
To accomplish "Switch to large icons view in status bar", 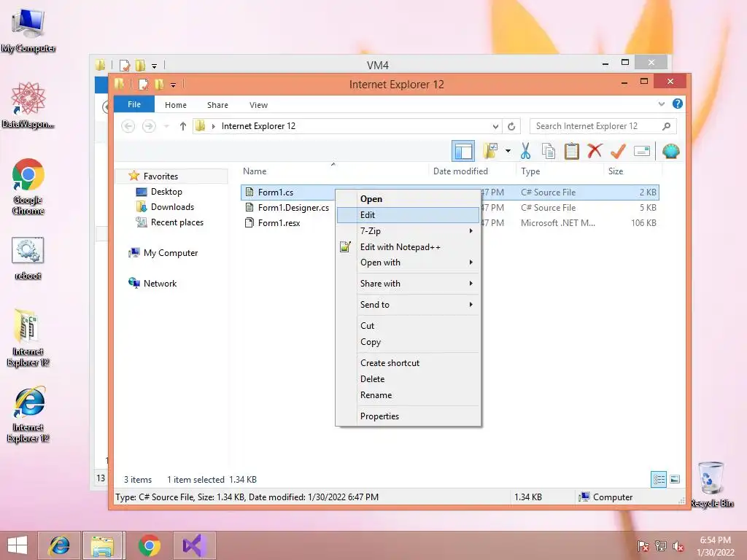I will point(675,480).
